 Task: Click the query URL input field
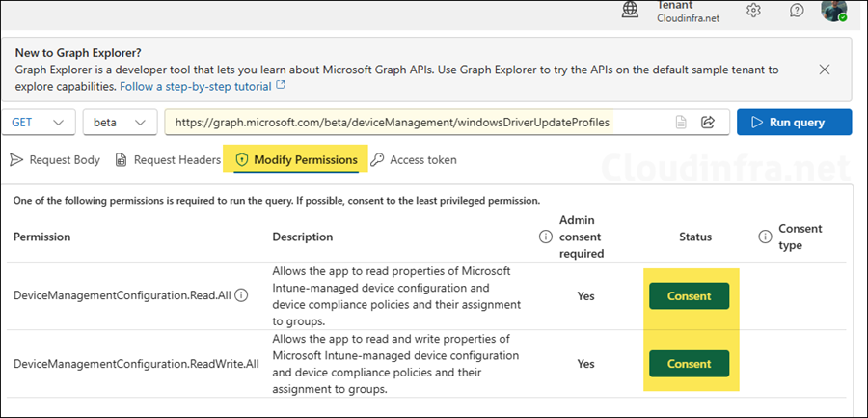tap(415, 123)
